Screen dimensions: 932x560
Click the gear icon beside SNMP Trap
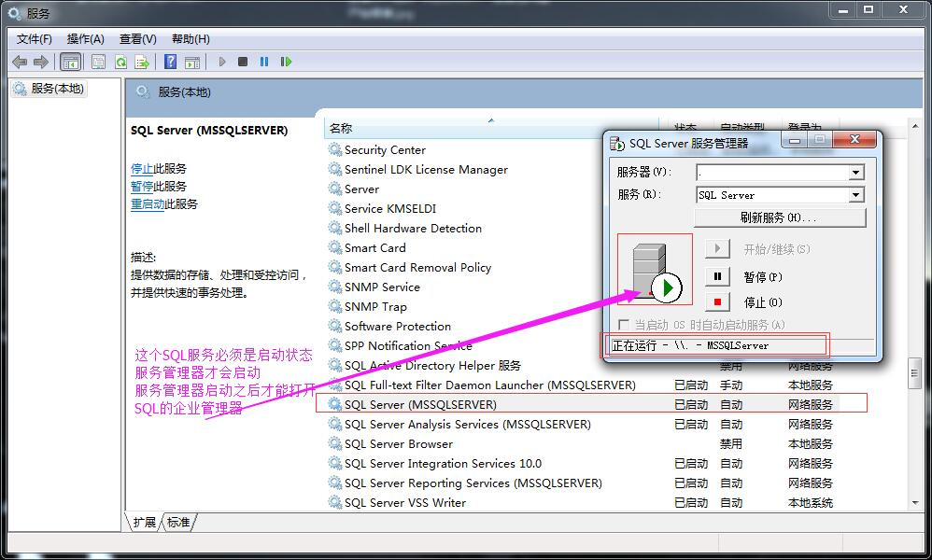(334, 306)
